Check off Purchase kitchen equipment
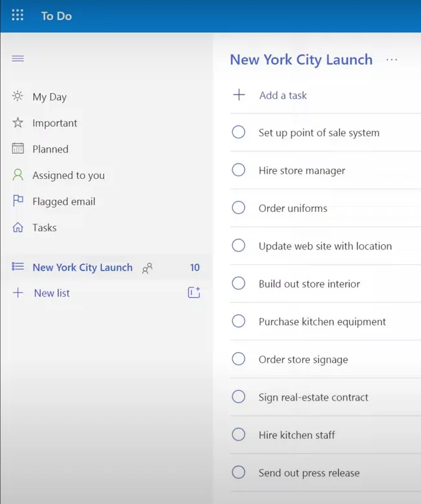 239,321
